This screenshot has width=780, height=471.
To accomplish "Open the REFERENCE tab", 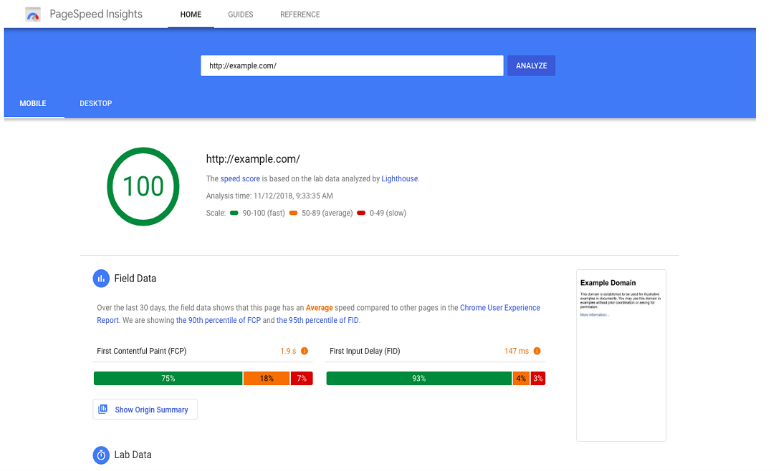I will pos(300,14).
